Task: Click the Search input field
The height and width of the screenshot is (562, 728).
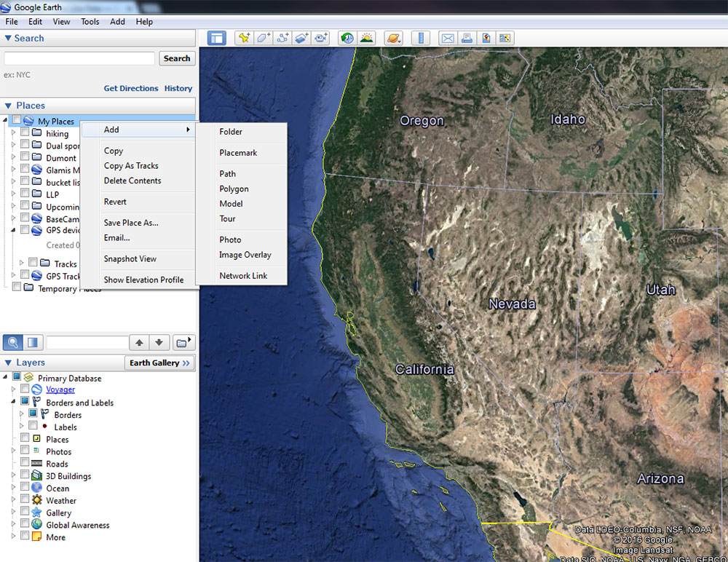Action: tap(79, 58)
